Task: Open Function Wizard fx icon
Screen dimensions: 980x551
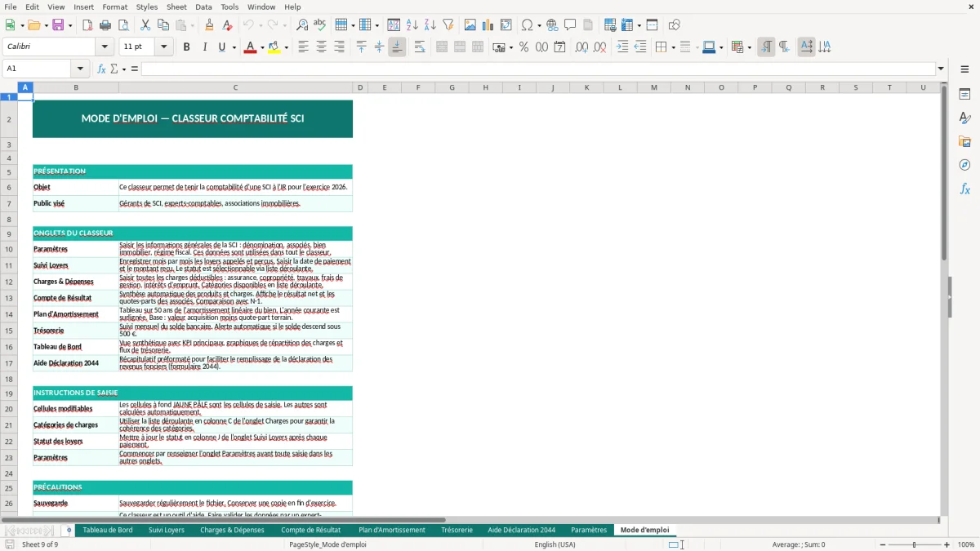Action: [101, 69]
